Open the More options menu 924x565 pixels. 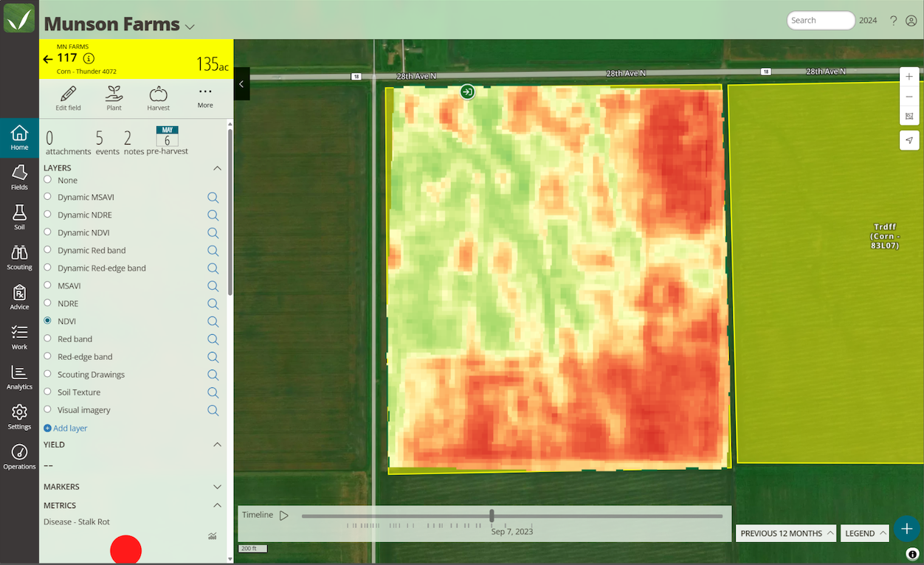(205, 97)
